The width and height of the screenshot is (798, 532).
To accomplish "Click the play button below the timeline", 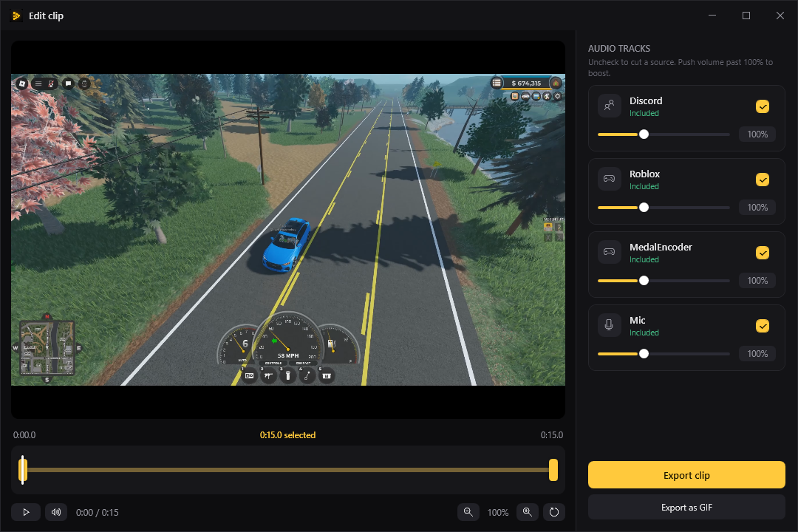I will coord(26,512).
